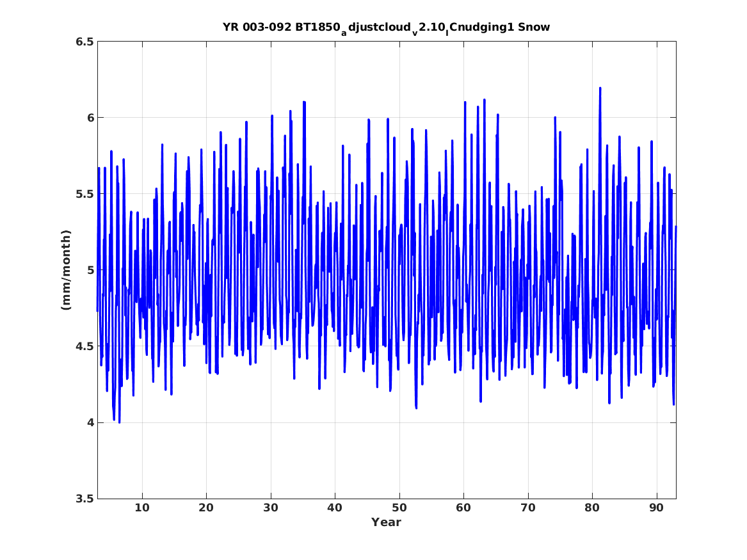Select the x-axis tick label 50

tap(399, 508)
